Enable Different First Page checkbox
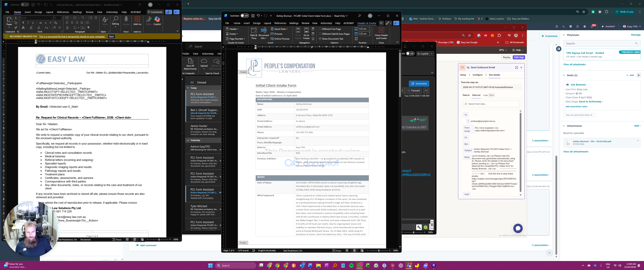This screenshot has height=270, width=644. pyautogui.click(x=320, y=29)
